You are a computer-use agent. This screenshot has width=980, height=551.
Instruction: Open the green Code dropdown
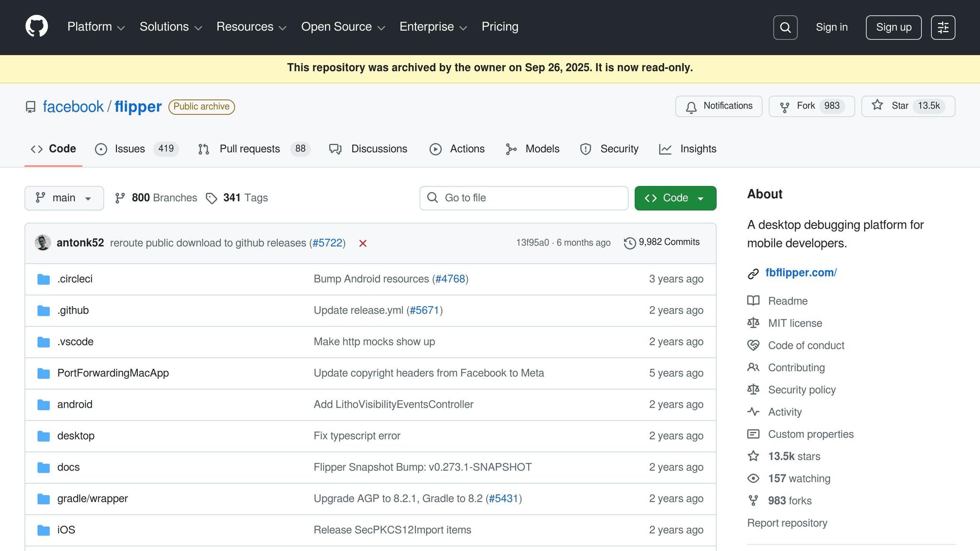pyautogui.click(x=675, y=198)
